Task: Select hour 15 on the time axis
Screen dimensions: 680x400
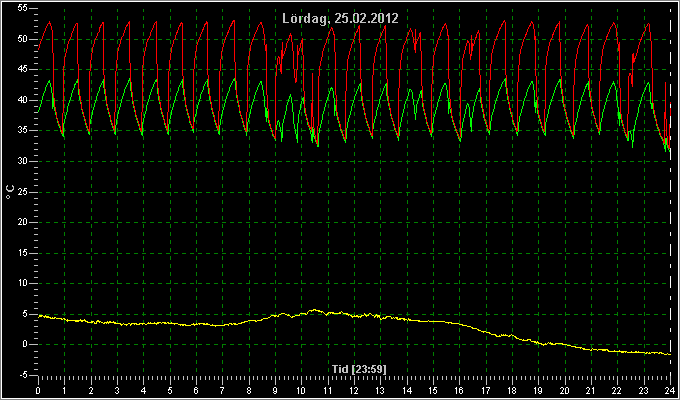Action: point(433,391)
